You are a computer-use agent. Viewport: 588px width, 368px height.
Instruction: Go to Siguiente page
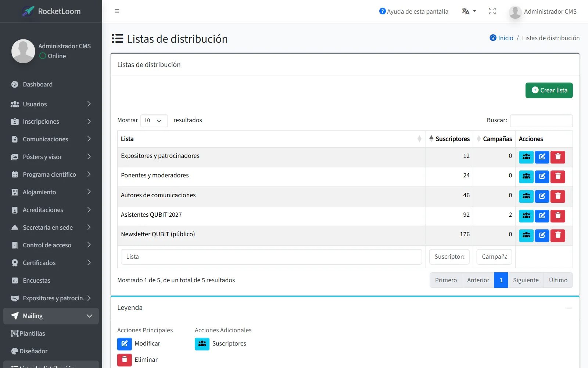point(526,280)
